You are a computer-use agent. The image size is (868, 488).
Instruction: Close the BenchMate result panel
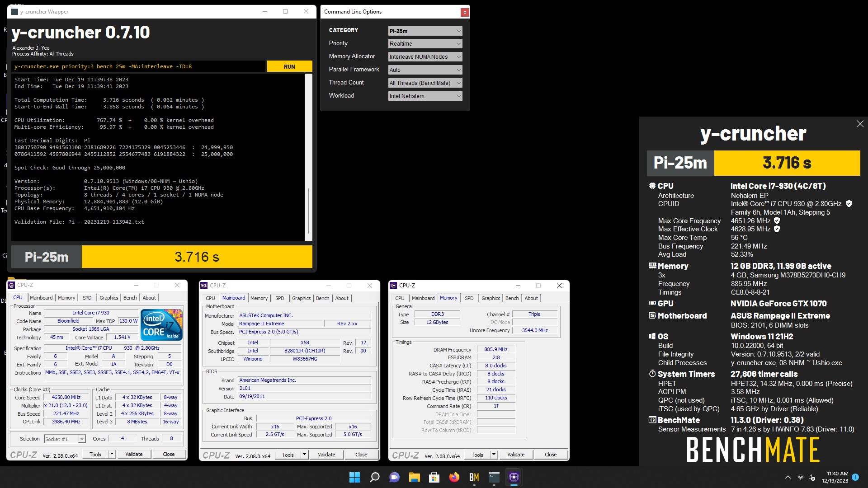(x=860, y=124)
